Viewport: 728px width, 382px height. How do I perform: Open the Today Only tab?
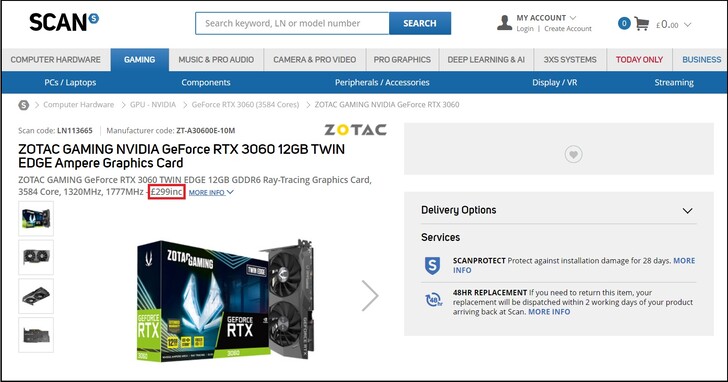[639, 60]
